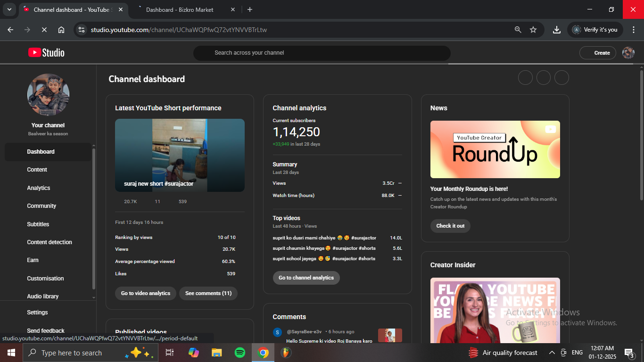Open the suraj new short video thumbnail

(180, 155)
